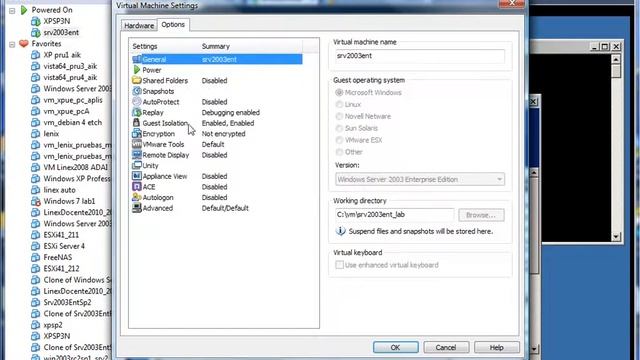Click the Guest Isolation row text

click(x=165, y=123)
